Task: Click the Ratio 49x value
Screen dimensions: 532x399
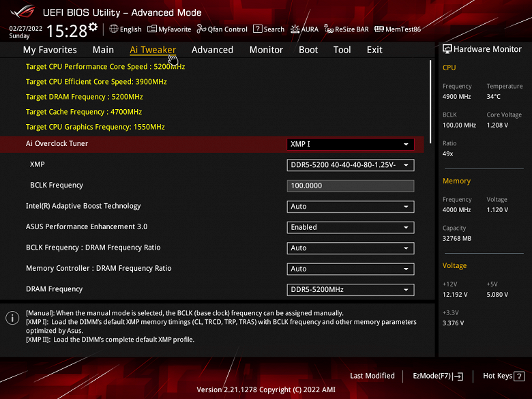Action: [x=447, y=153]
